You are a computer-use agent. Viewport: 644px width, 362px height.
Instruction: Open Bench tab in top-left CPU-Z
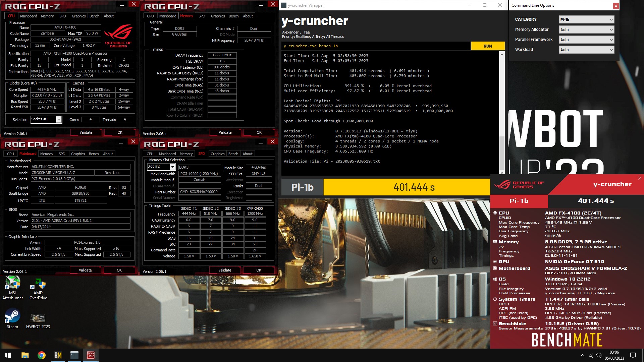point(94,16)
